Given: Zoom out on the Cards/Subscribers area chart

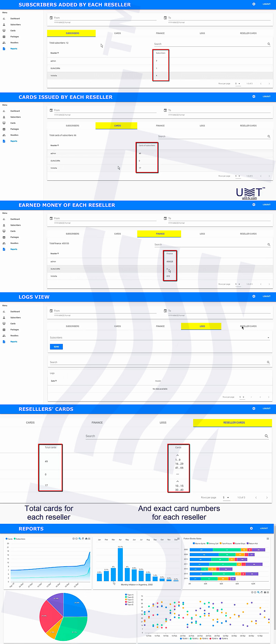Looking at the screenshot, I should pos(77,539).
